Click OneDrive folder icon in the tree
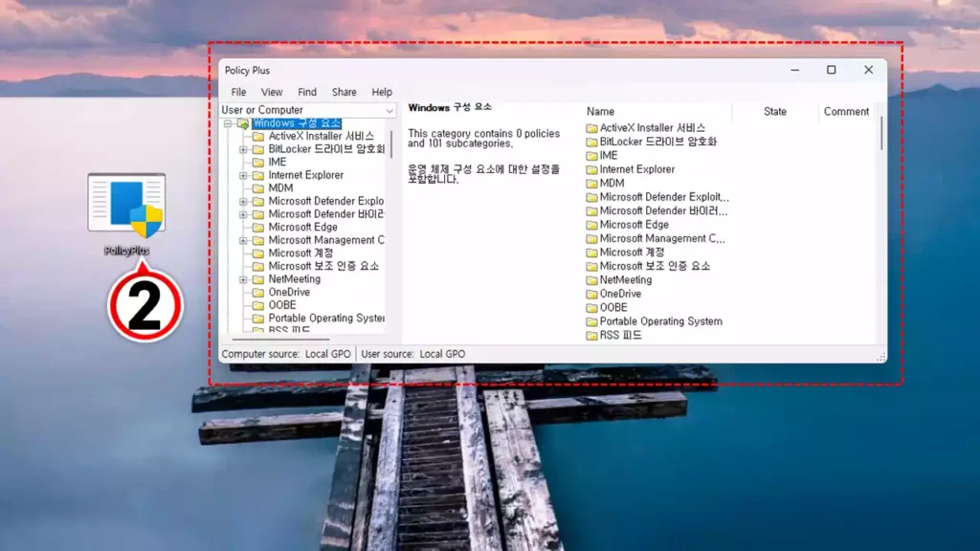 [257, 293]
